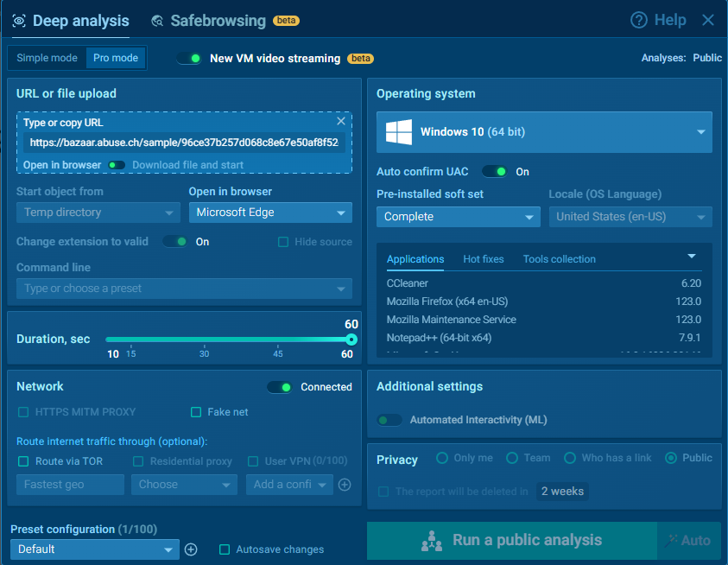Image resolution: width=728 pixels, height=565 pixels.
Task: Enable the Fake net checkbox
Action: pyautogui.click(x=196, y=413)
